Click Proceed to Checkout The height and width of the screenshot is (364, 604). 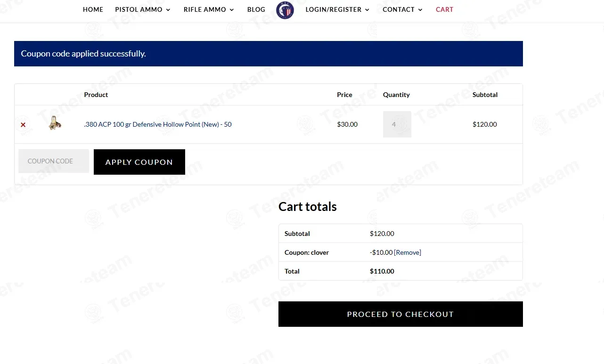tap(400, 314)
